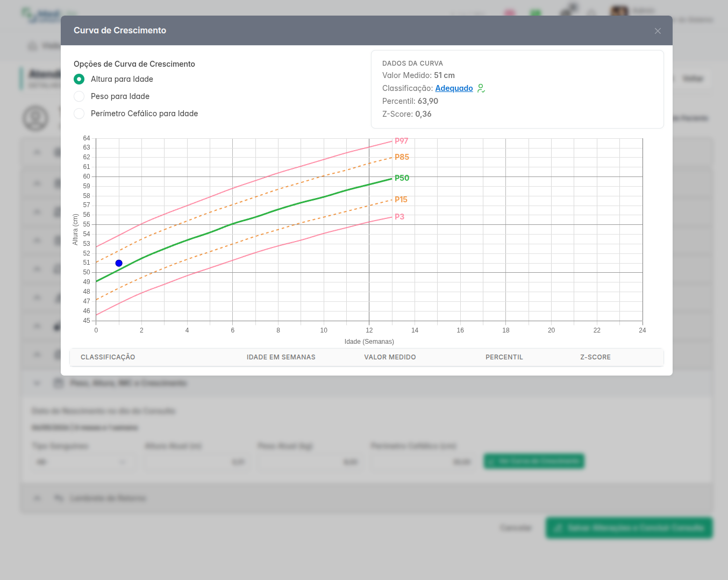This screenshot has width=728, height=580.
Task: Click the orange P85 curve label
Action: click(x=402, y=157)
